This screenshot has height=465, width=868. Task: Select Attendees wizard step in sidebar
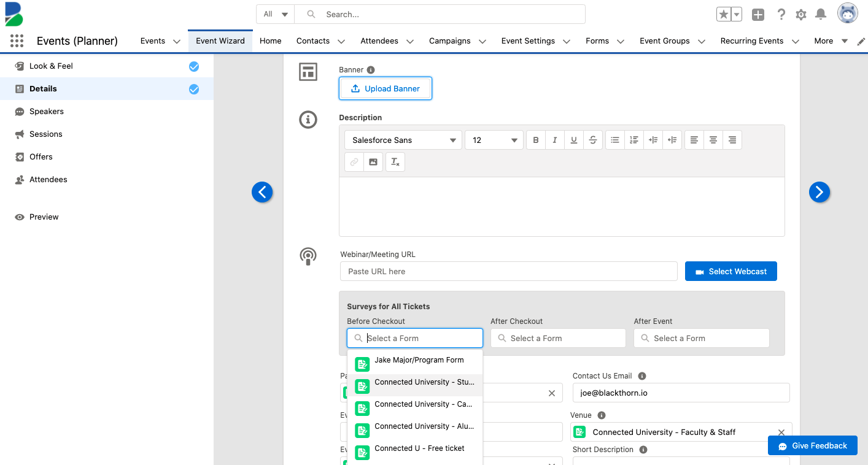[107, 180]
